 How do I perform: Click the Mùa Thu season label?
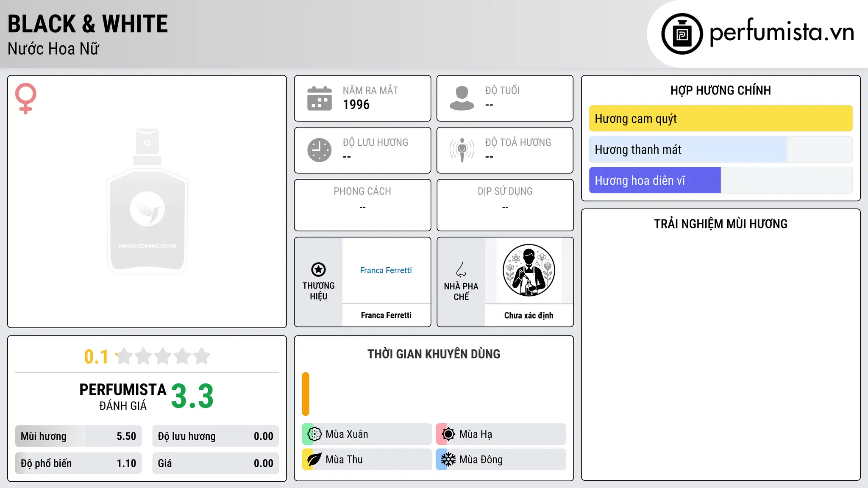click(x=344, y=460)
